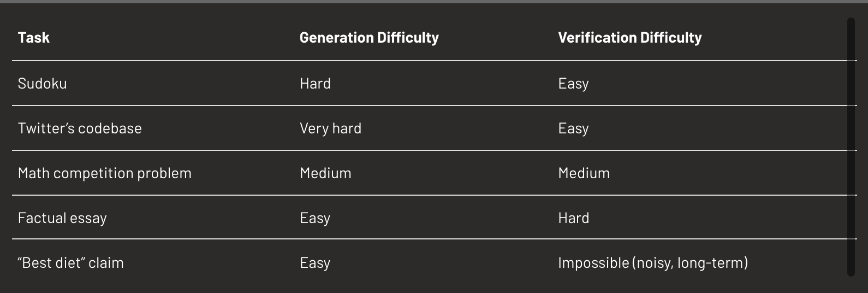Select the Math competition problem cell
Viewport: 868px width, 293px height.
105,173
